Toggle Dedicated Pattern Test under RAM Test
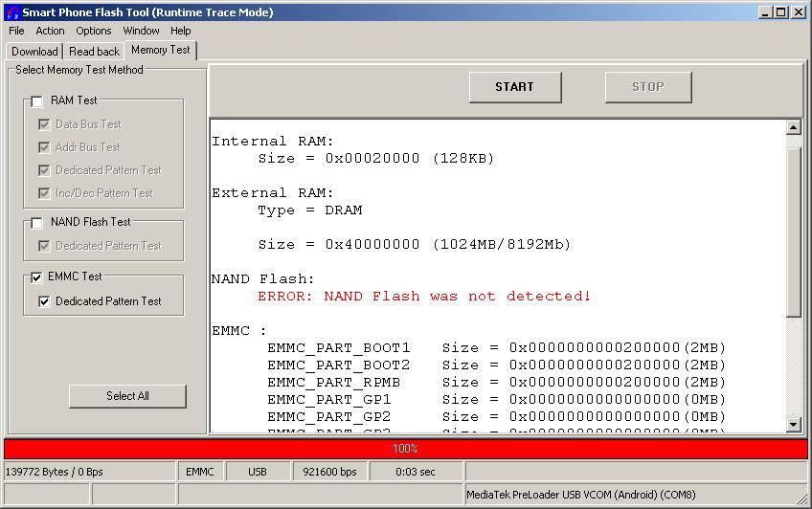Screen dimensions: 812x509 45,170
